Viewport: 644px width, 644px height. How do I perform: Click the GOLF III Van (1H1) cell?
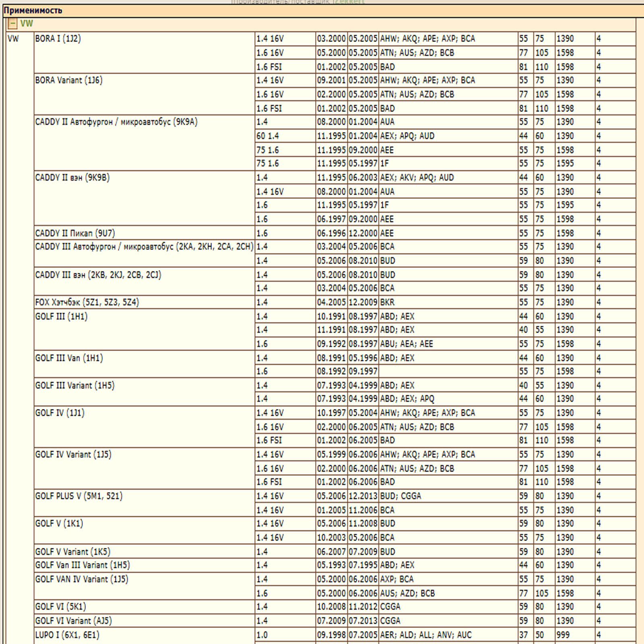[x=69, y=358]
